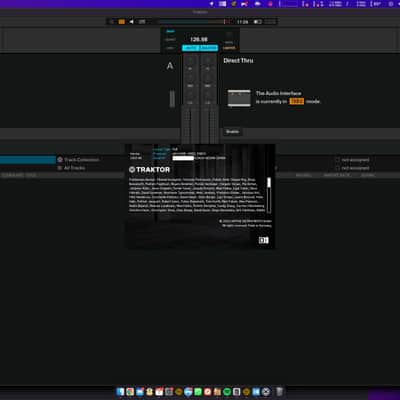Tick the first 'not assigned' favorite checkbox
400x400 pixels.
pos(337,160)
